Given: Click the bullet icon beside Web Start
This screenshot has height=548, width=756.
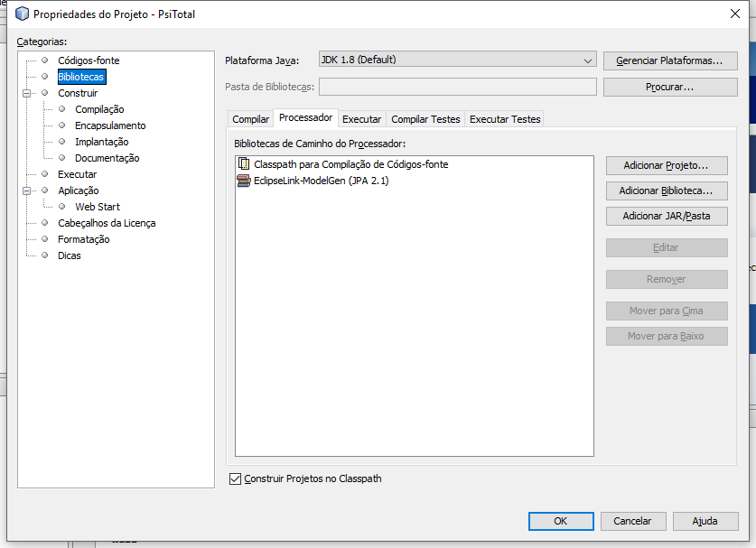Looking at the screenshot, I should 61,206.
